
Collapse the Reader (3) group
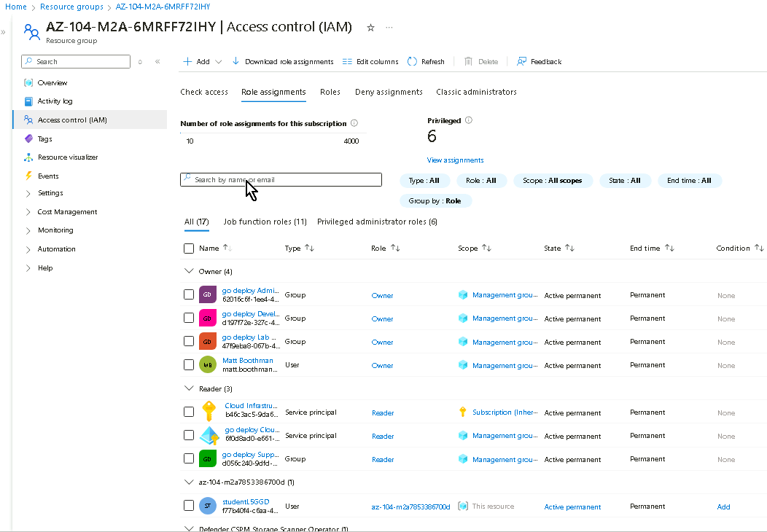tap(189, 388)
